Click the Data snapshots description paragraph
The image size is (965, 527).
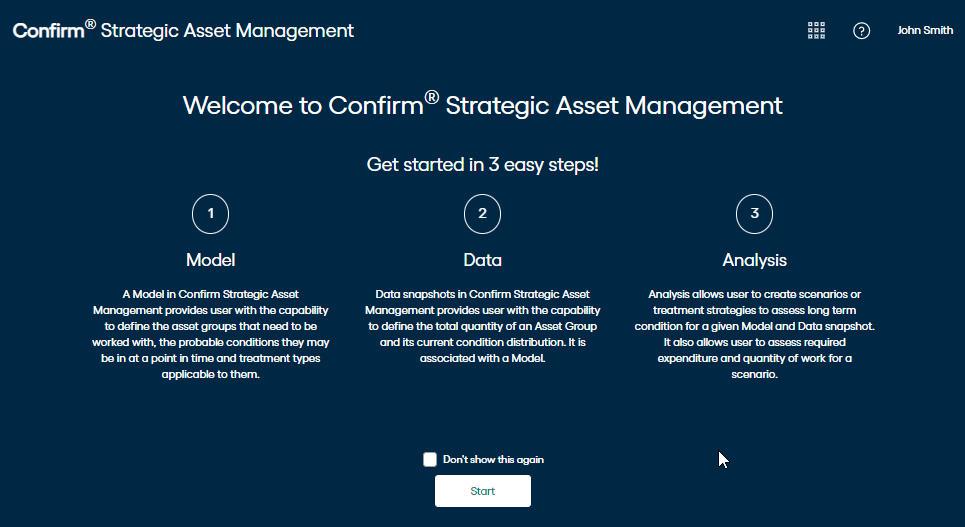point(482,326)
